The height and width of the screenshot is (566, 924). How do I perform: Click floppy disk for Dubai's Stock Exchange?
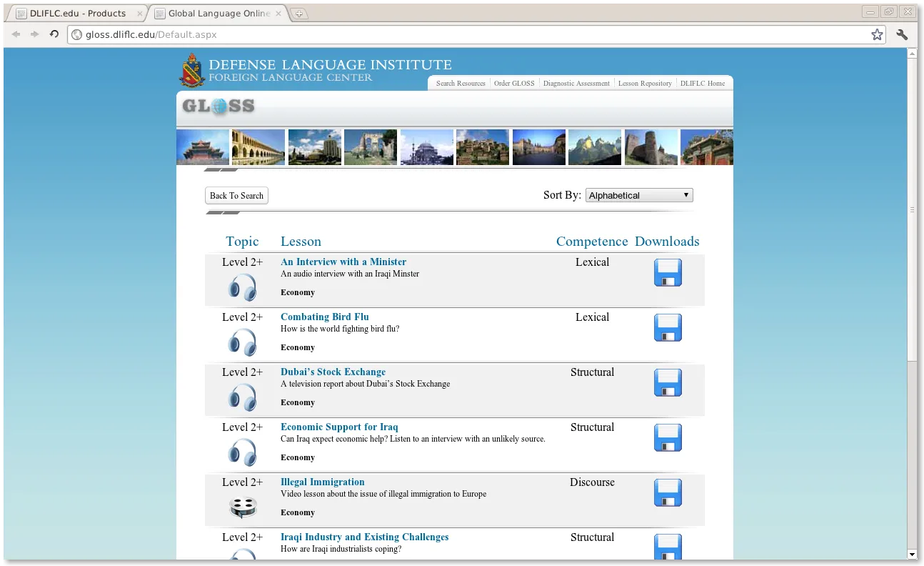(668, 383)
